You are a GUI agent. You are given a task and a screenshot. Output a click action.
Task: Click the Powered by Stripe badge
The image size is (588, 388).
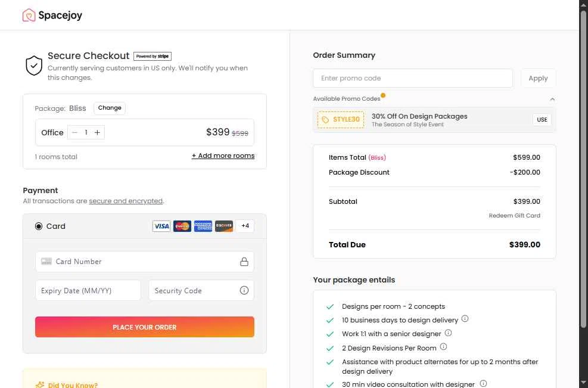(153, 56)
